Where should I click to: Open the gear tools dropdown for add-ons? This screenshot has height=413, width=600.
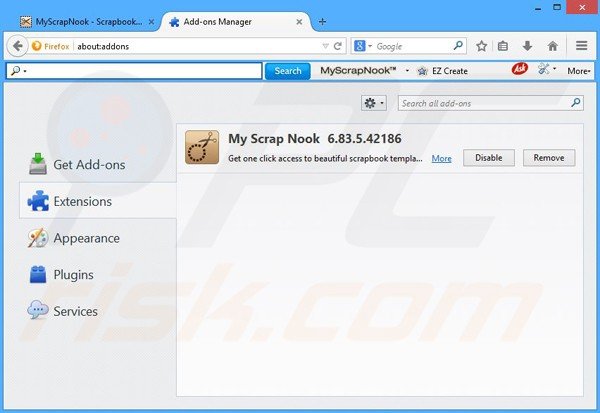374,103
